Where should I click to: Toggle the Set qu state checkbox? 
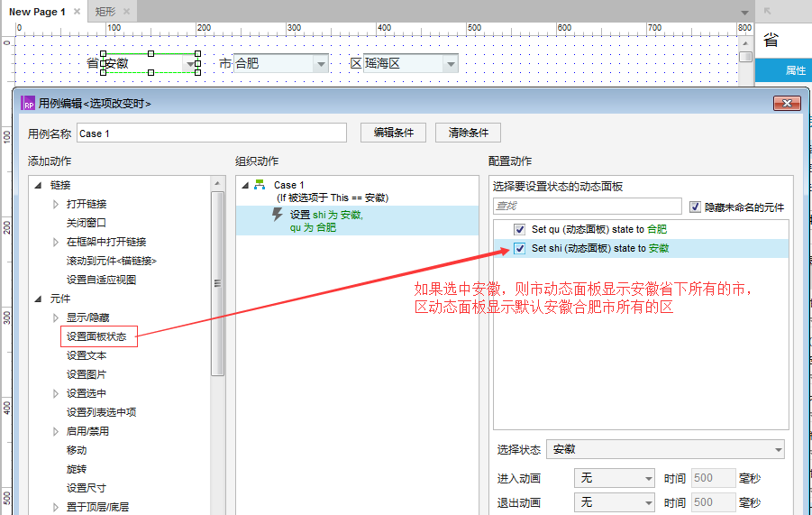[519, 229]
